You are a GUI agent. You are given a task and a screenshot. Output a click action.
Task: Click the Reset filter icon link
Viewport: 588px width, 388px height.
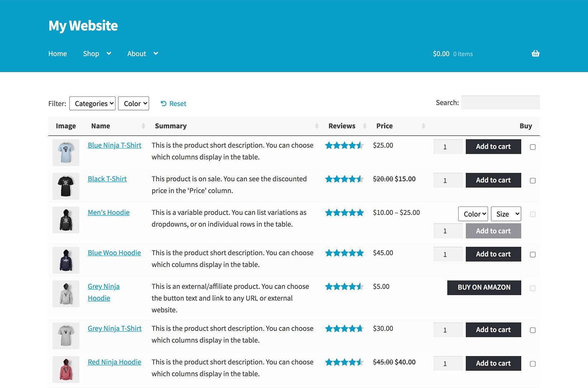tap(164, 104)
